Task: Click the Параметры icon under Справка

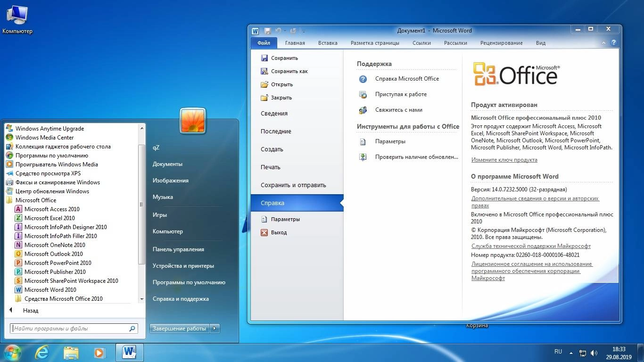Action: (x=264, y=219)
